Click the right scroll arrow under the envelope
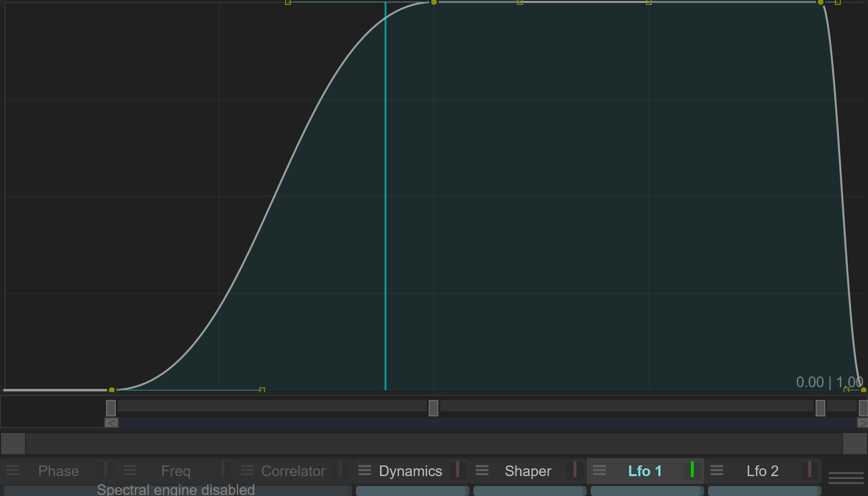This screenshot has width=868, height=496. [863, 423]
